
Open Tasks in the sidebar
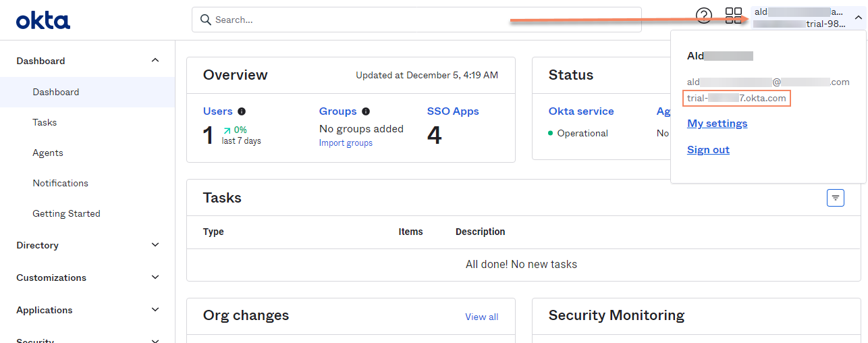(x=45, y=122)
